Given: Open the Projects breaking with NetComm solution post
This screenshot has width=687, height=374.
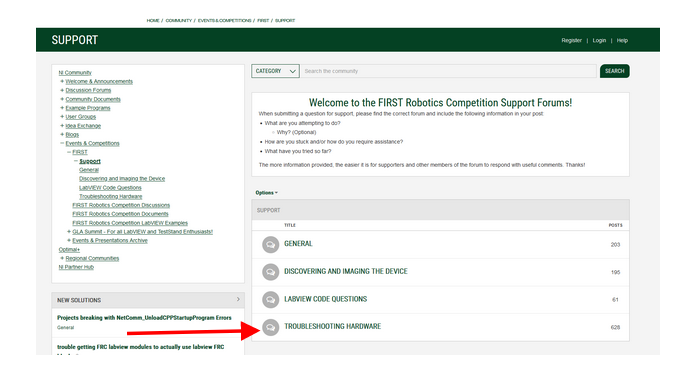Looking at the screenshot, I should (144, 318).
